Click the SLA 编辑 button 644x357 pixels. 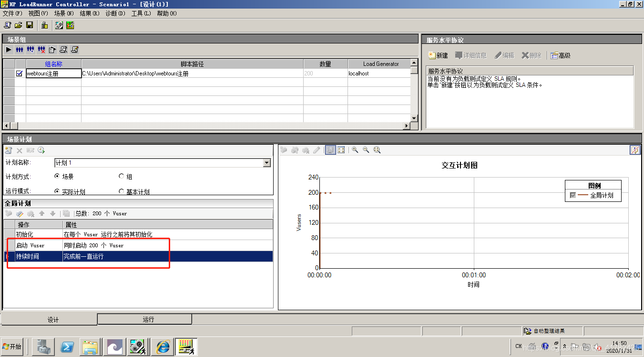click(x=504, y=55)
